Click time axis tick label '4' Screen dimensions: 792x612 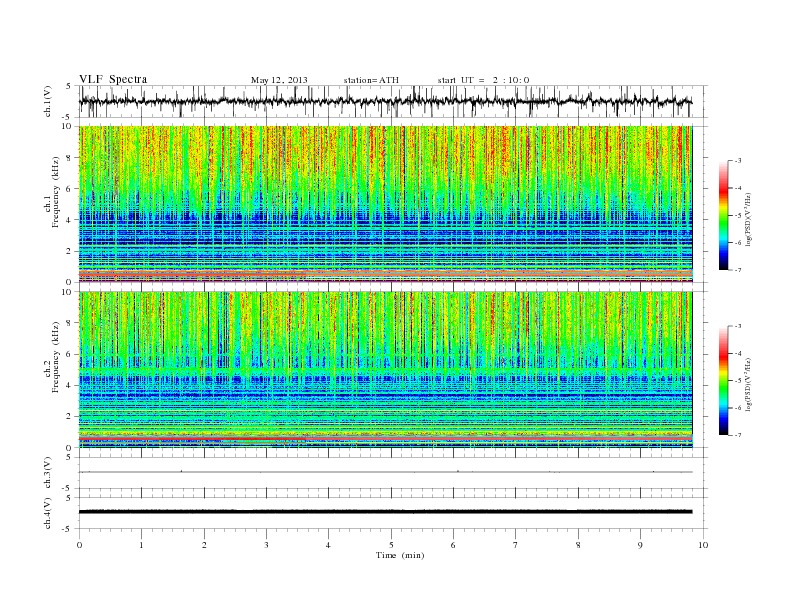(x=328, y=545)
